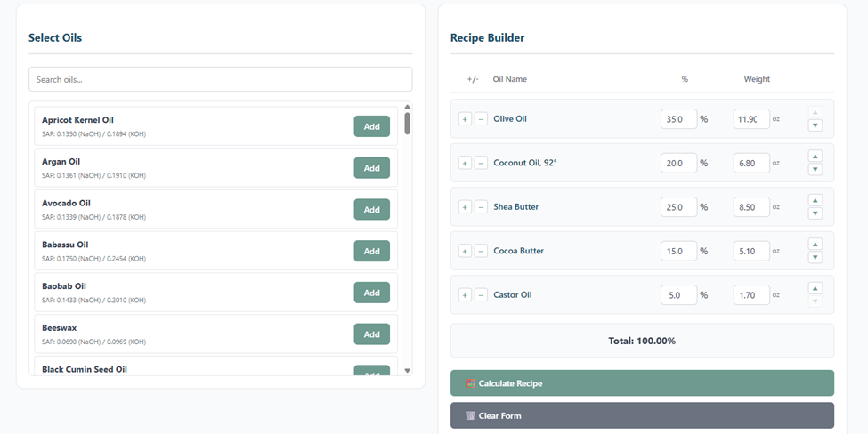Click oil list scrollbar down arrow
868x434 pixels.
[x=408, y=371]
